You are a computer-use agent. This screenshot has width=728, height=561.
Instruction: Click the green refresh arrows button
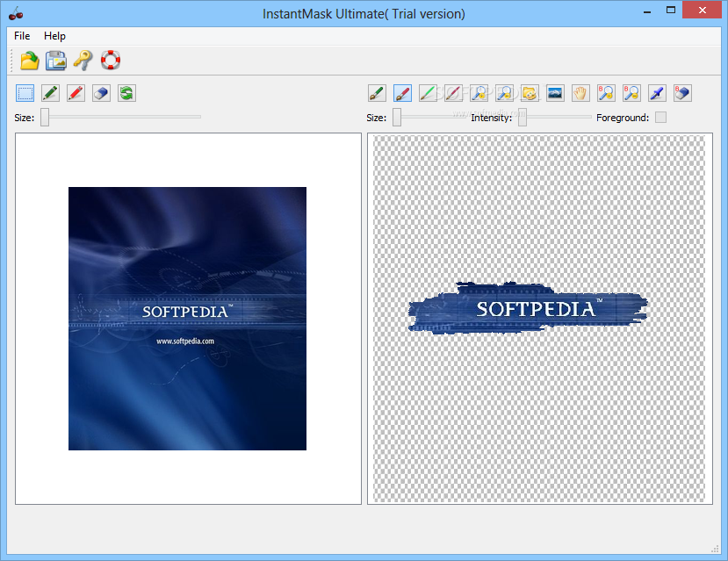(x=126, y=93)
